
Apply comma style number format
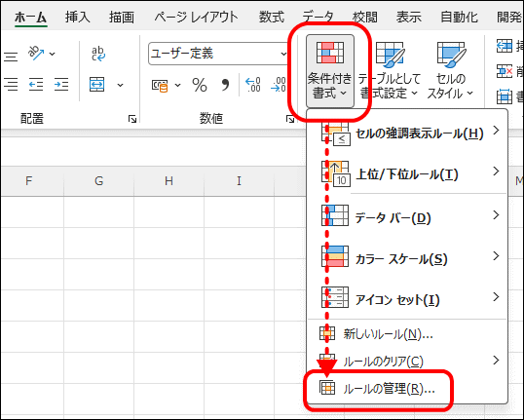point(226,85)
